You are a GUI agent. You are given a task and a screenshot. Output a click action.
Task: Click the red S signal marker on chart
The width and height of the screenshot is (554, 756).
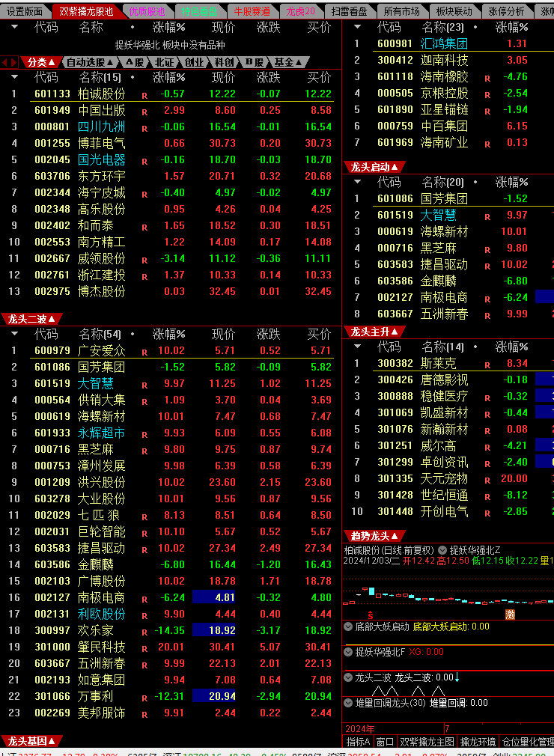pos(371,615)
